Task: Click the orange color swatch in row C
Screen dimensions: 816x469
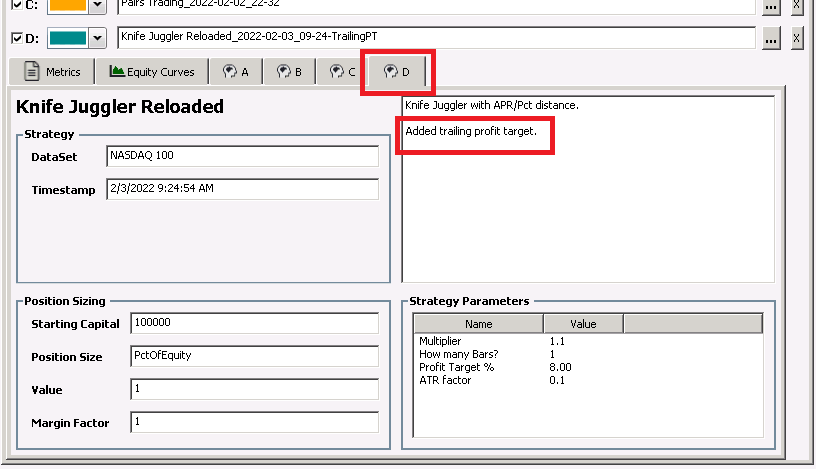Action: (67, 5)
